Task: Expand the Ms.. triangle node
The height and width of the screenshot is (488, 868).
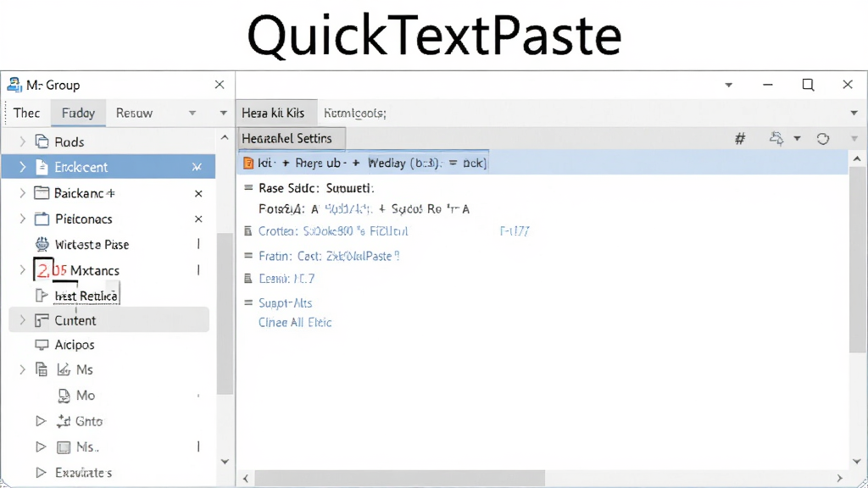Action: (41, 446)
